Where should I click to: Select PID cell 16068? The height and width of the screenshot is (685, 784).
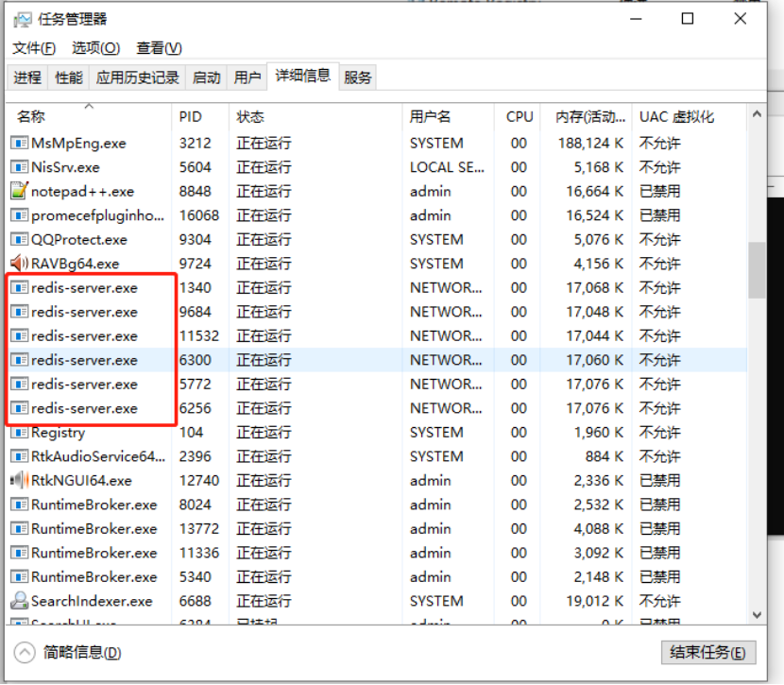199,215
